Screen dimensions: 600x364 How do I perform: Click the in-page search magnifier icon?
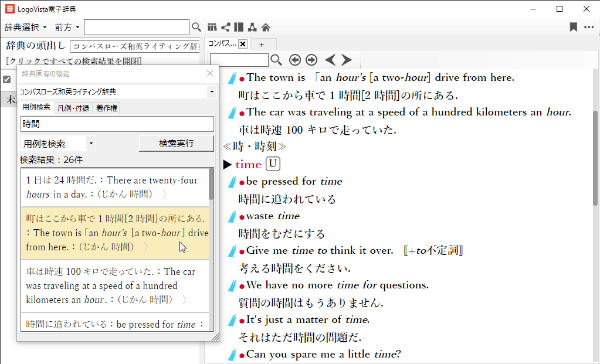pyautogui.click(x=276, y=60)
